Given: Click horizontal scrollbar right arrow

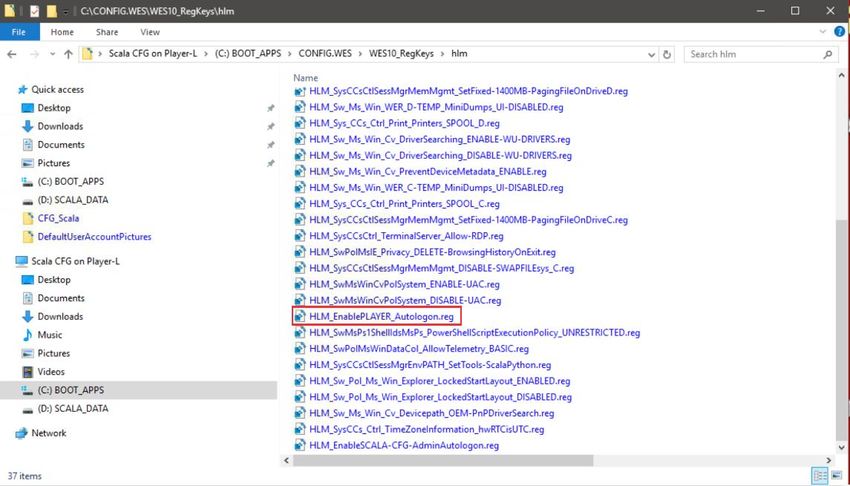Looking at the screenshot, I should pos(828,461).
